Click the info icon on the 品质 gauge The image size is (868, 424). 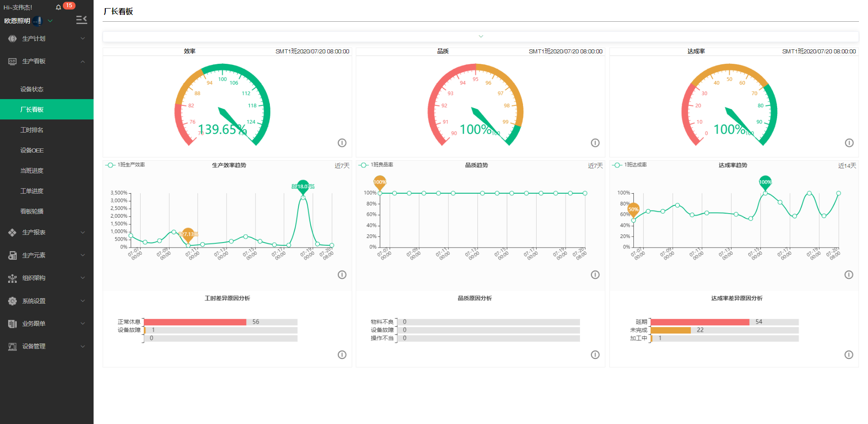click(595, 143)
